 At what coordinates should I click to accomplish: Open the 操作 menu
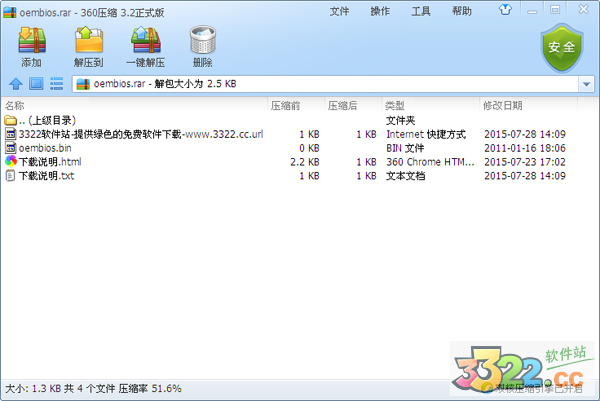coord(380,11)
